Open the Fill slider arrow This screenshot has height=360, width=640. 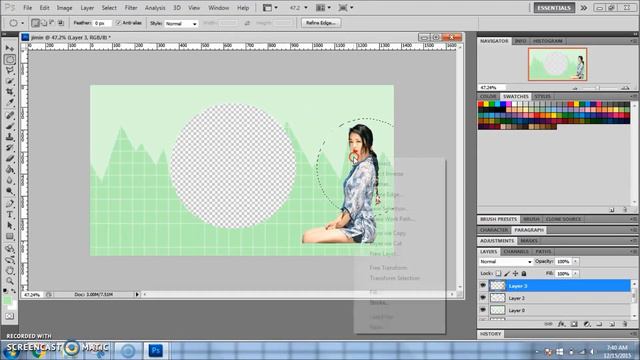coord(576,273)
